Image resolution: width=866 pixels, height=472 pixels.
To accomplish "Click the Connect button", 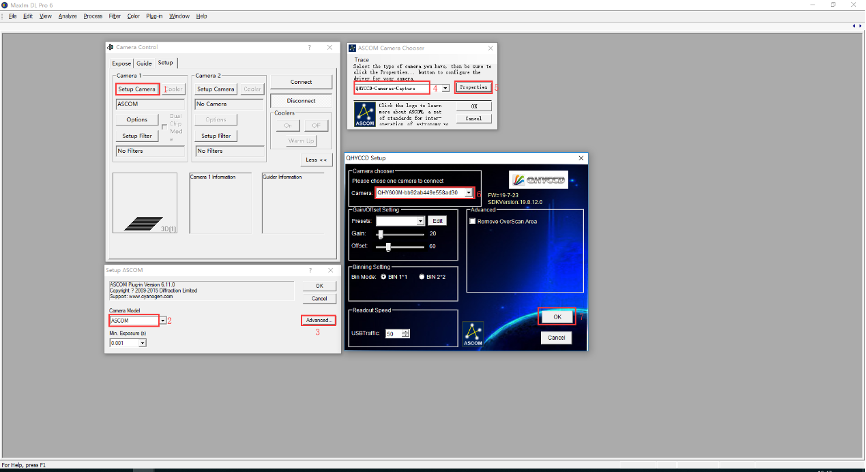I will point(301,82).
